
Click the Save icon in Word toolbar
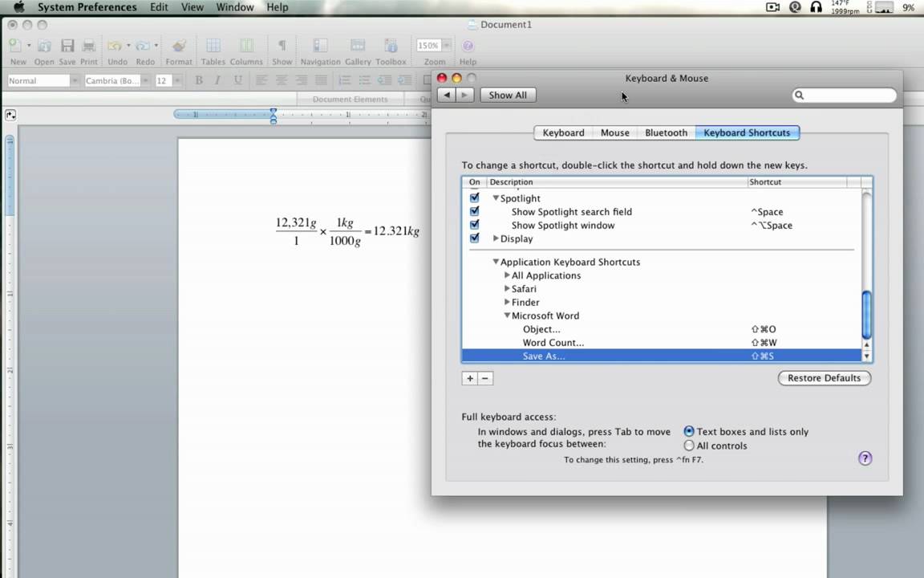click(x=67, y=46)
